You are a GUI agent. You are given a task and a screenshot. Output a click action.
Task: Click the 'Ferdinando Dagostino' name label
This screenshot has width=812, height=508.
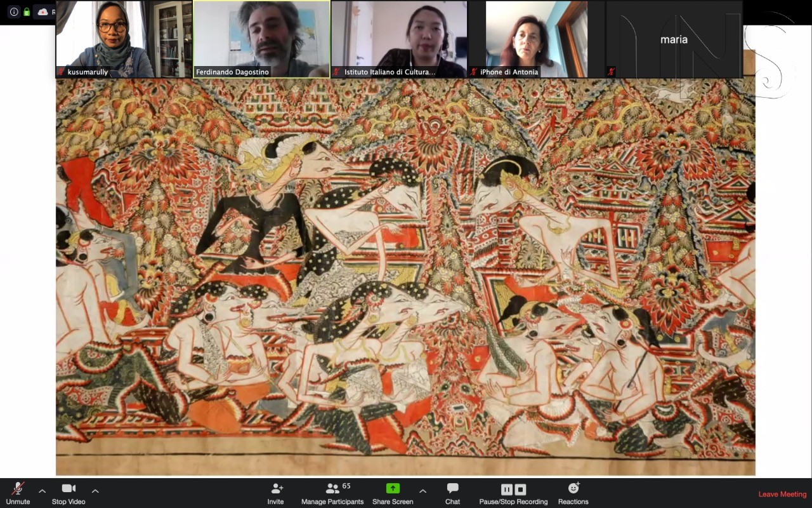pos(232,72)
